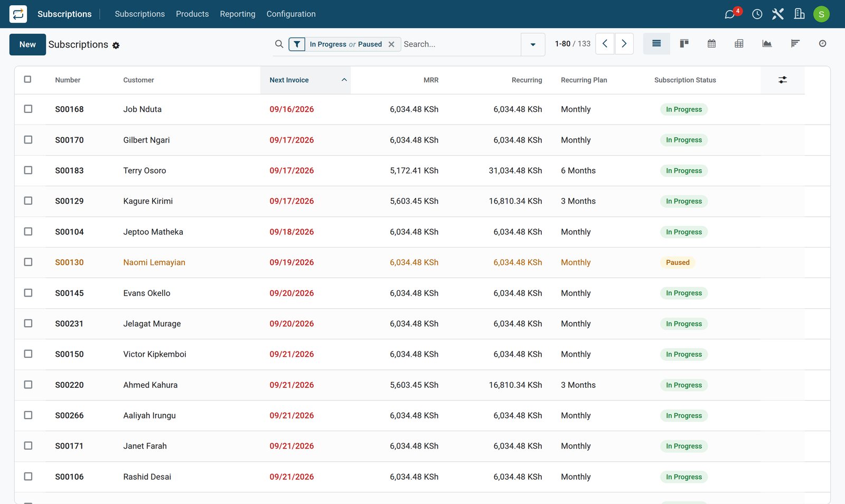Sort by the MRR column header

tap(431, 80)
